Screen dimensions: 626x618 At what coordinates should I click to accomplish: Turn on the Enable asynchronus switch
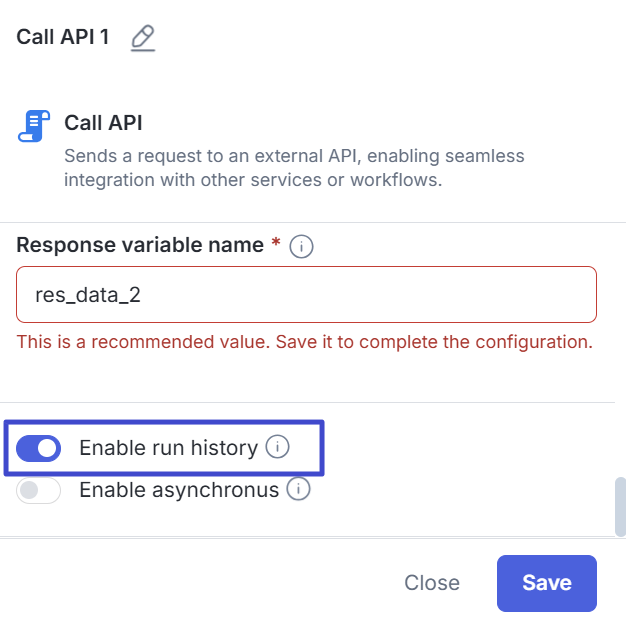point(39,491)
